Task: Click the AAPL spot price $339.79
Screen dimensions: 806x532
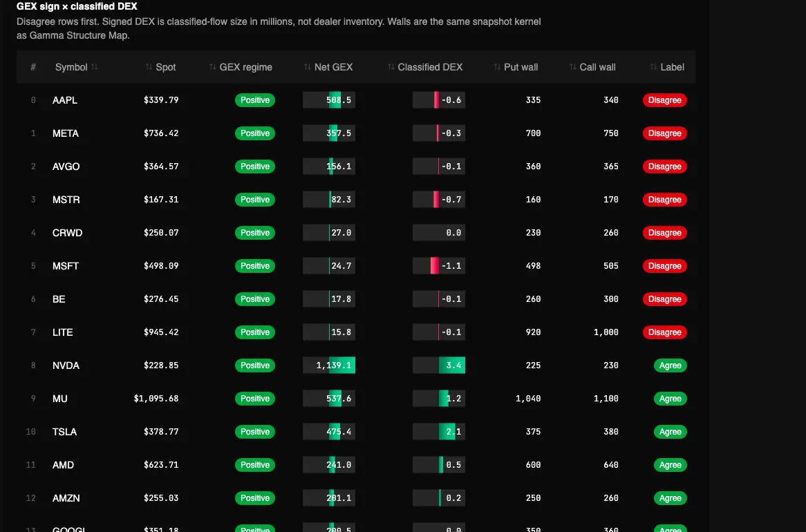Action: click(161, 100)
